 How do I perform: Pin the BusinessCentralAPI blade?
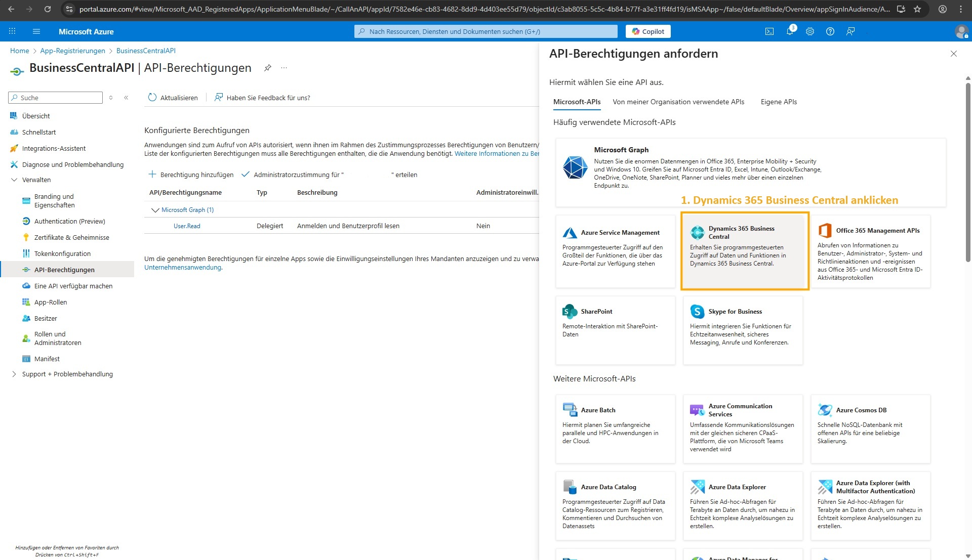(x=268, y=68)
